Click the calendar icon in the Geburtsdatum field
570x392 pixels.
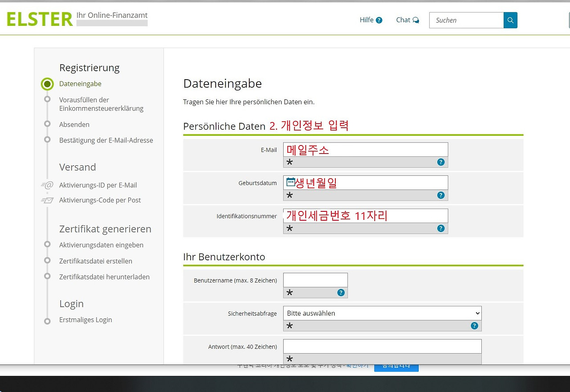[x=290, y=182]
